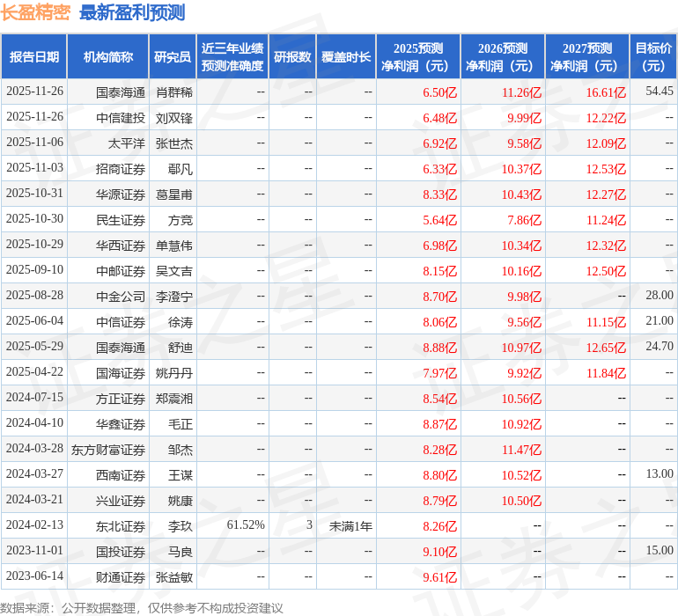Click the 长盈精密 stock name title
678x616 pixels.
[35, 12]
